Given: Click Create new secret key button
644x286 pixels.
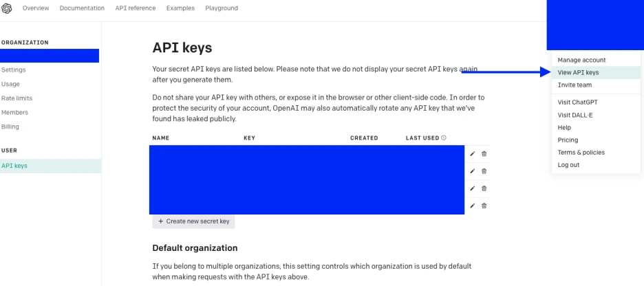Looking at the screenshot, I should 193,221.
